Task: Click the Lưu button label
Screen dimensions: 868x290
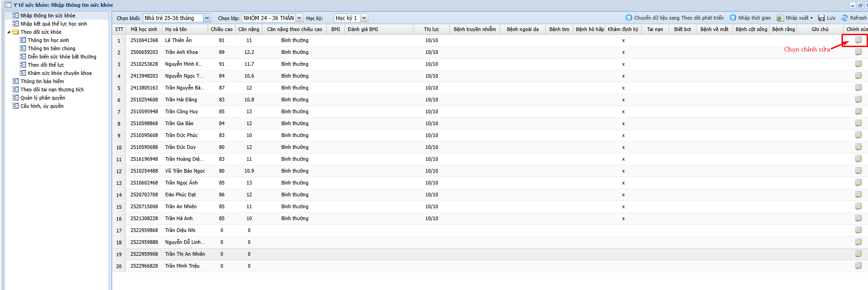Action: click(831, 18)
